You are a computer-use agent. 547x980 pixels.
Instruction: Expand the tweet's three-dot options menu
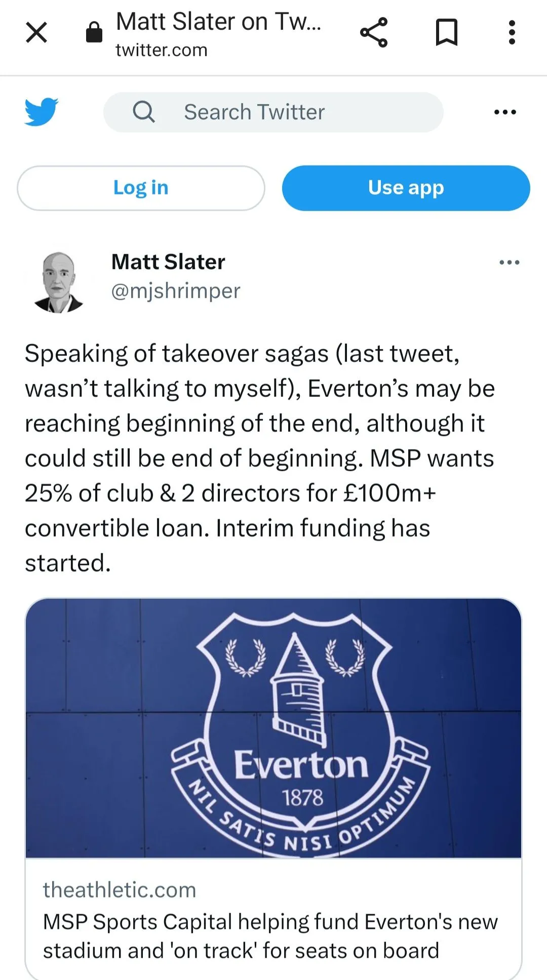tap(509, 262)
